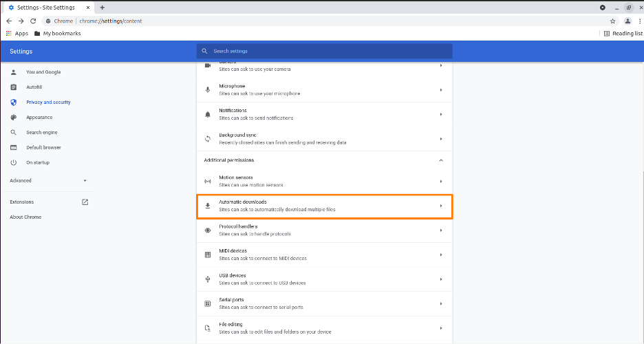Open the Reading list
The image size is (644, 344).
[x=623, y=33]
